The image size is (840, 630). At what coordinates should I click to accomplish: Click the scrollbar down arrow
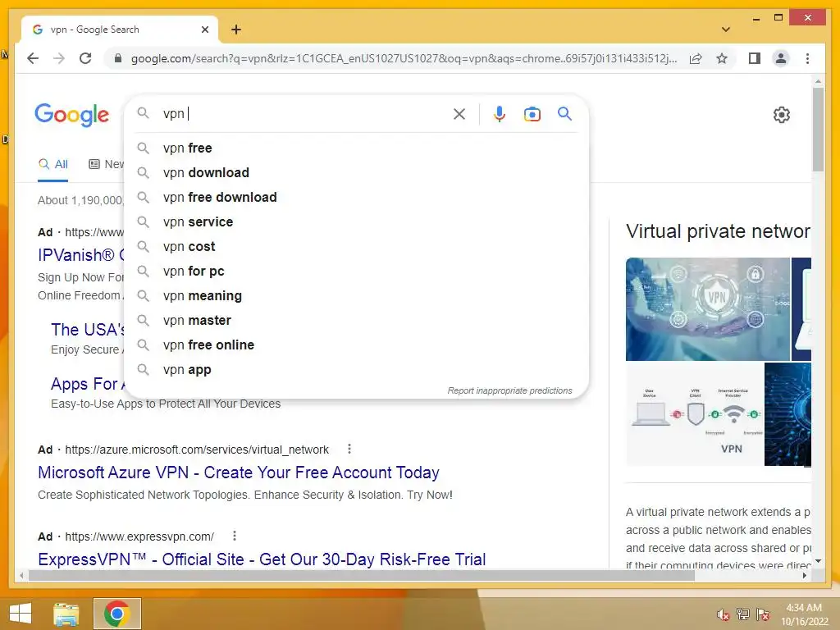[x=818, y=561]
